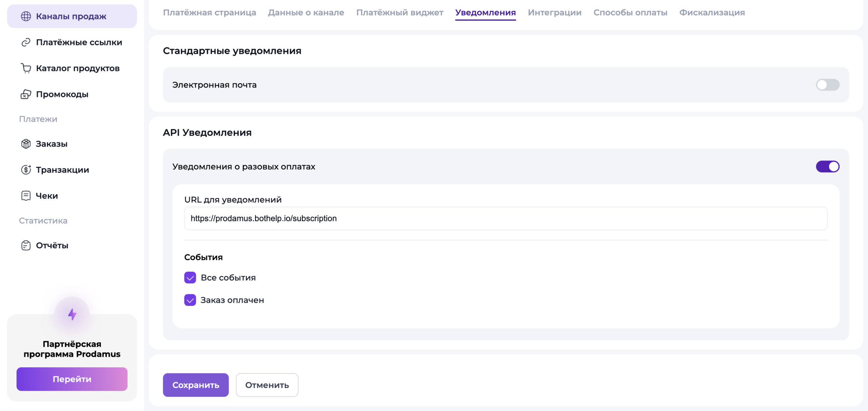Uncheck the Все события checkbox
This screenshot has height=411, width=868.
click(190, 277)
